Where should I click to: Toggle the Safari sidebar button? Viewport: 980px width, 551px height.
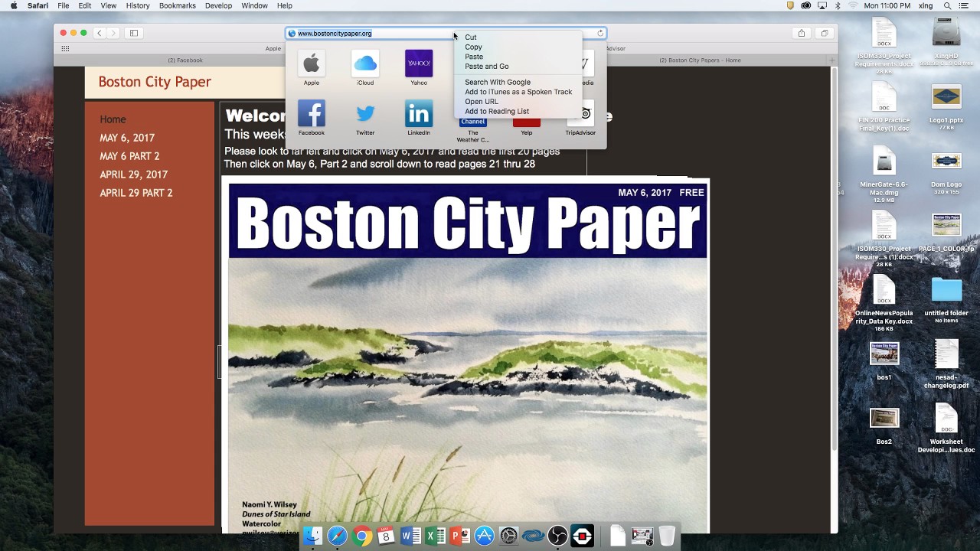coord(134,33)
